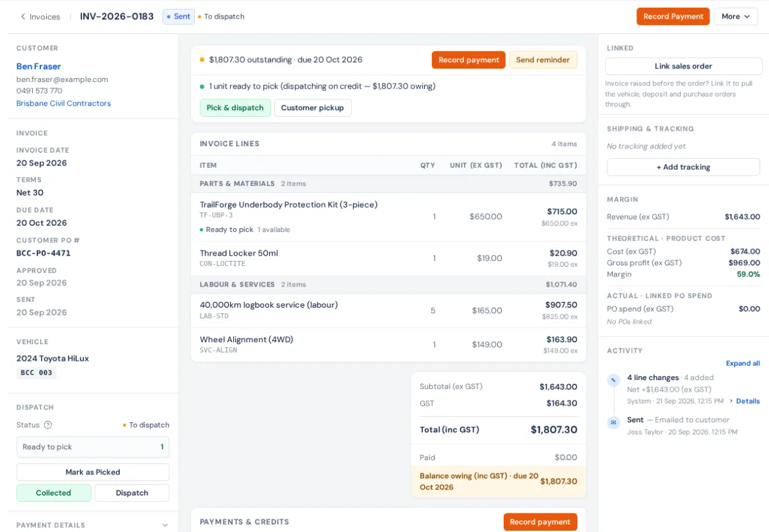This screenshot has width=769, height=532.
Task: Click Record payment in outstanding banner
Action: point(468,60)
